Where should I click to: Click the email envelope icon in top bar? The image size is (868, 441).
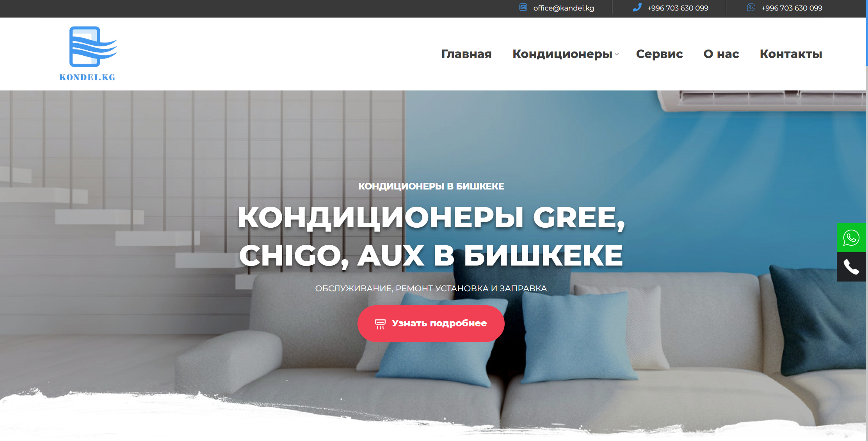click(523, 7)
